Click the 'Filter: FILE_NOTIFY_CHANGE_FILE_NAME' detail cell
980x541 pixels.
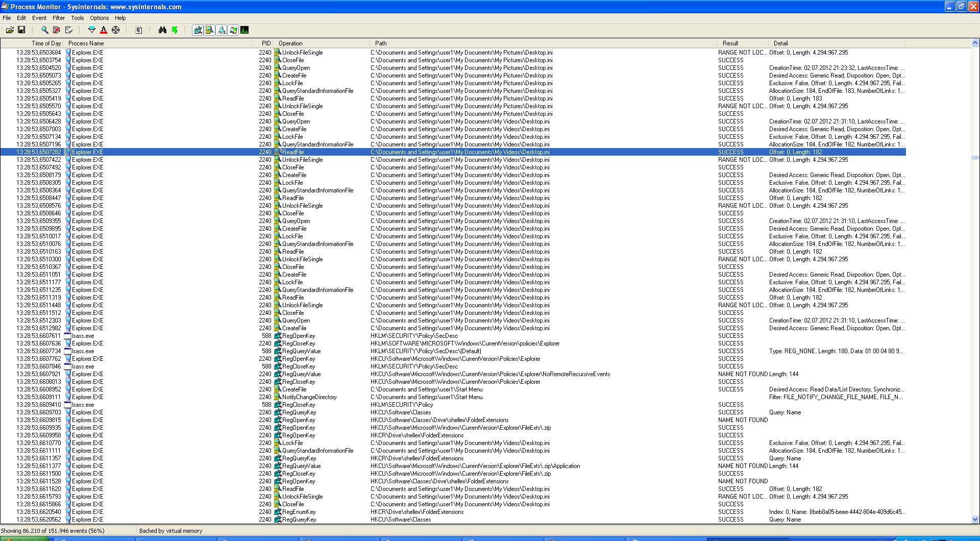point(836,397)
